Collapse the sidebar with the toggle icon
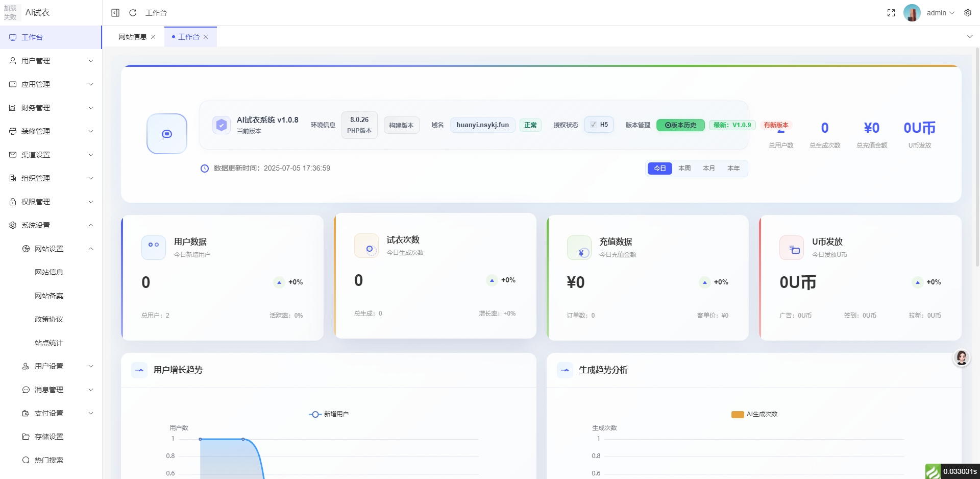The image size is (980, 479). point(115,13)
